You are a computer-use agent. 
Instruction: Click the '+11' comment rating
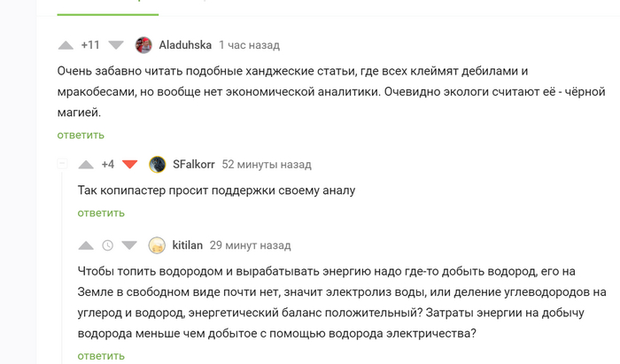point(89,45)
